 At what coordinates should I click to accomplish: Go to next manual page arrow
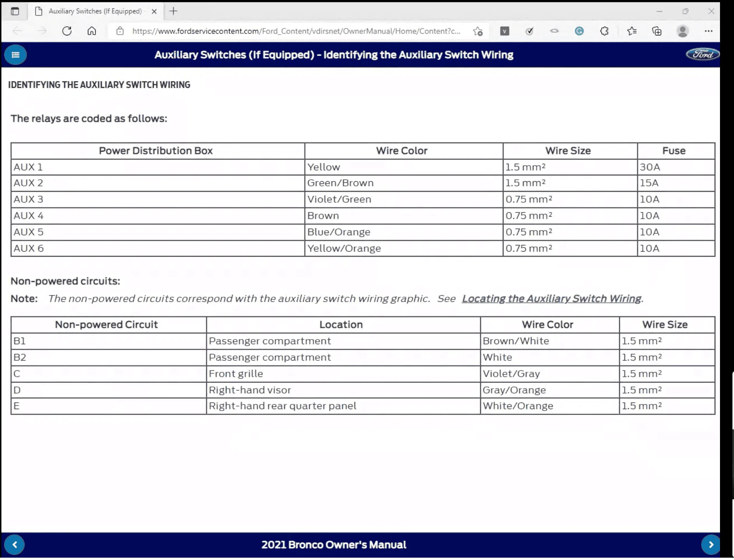point(711,545)
